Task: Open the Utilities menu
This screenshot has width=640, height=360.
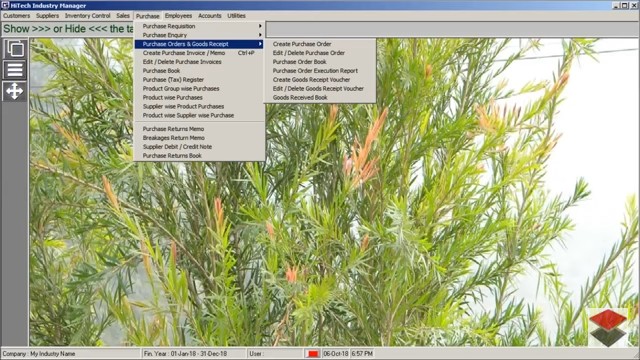Action: [236, 16]
